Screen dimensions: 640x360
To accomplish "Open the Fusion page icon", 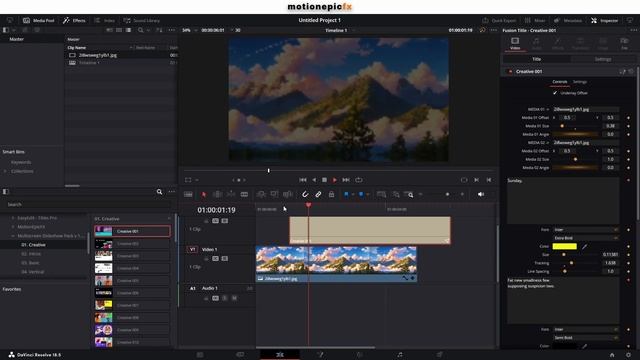I will click(320, 355).
